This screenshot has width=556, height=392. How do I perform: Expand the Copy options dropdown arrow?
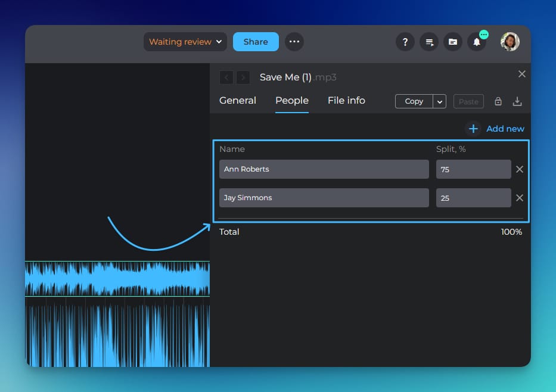click(440, 101)
